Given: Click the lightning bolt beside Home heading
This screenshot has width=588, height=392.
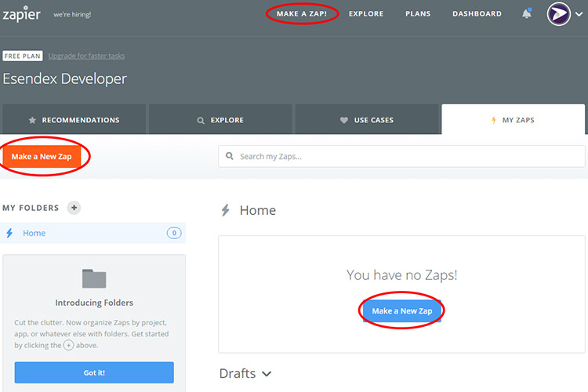Looking at the screenshot, I should (226, 210).
